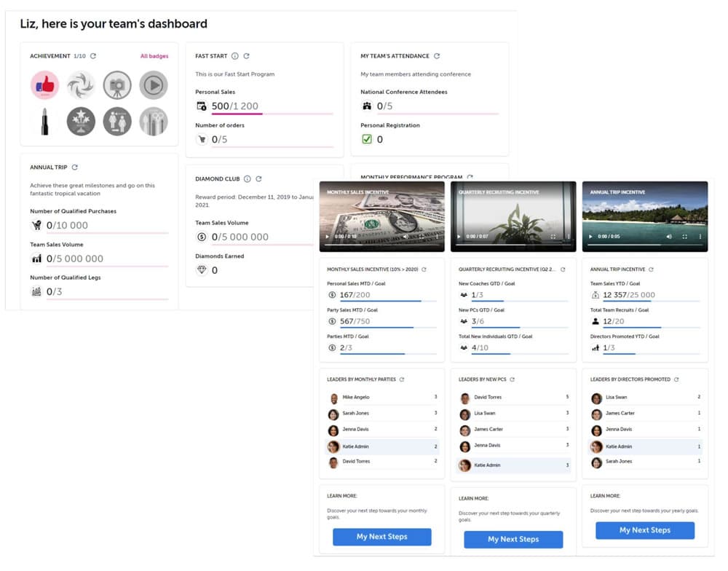Click the star achievement badge
728x571 pixels.
point(81,121)
